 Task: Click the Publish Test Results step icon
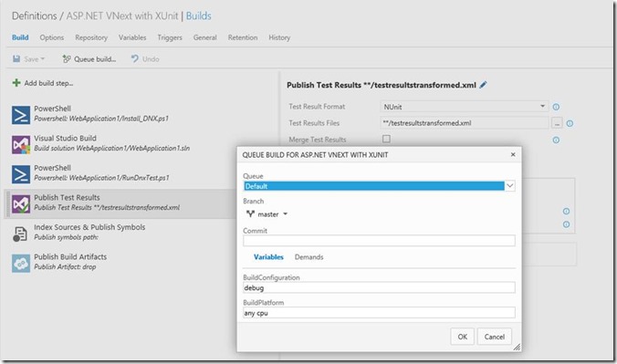[x=21, y=203]
